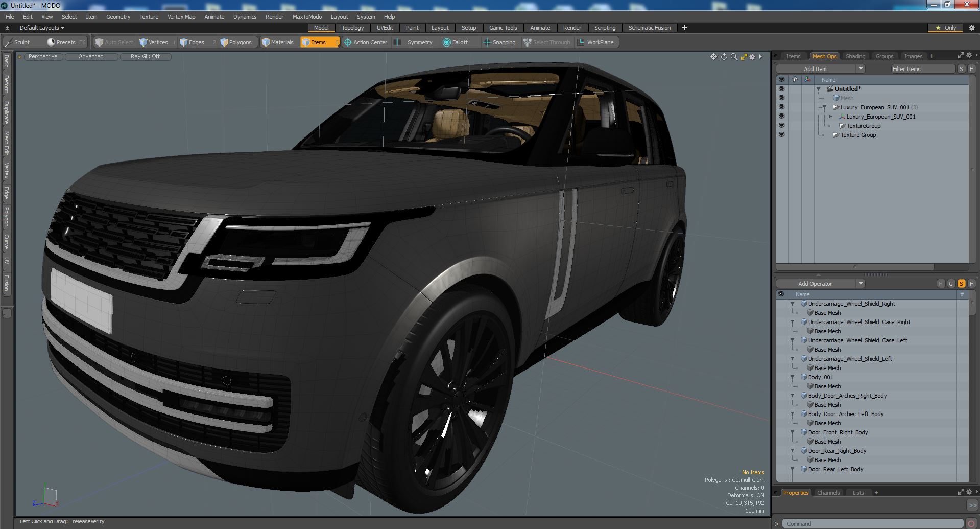Collapse the Body_001 operator

(x=793, y=377)
